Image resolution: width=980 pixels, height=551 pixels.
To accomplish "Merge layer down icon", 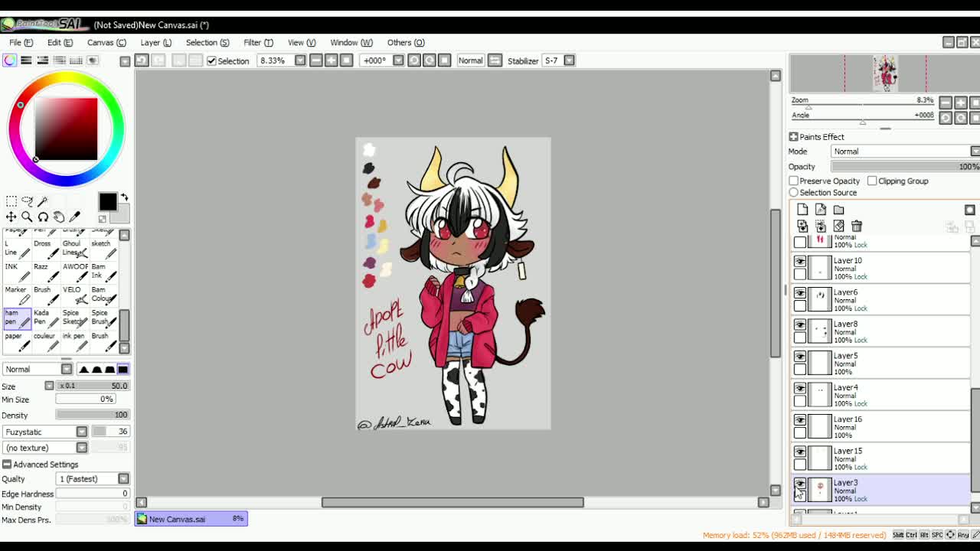I will tap(820, 227).
